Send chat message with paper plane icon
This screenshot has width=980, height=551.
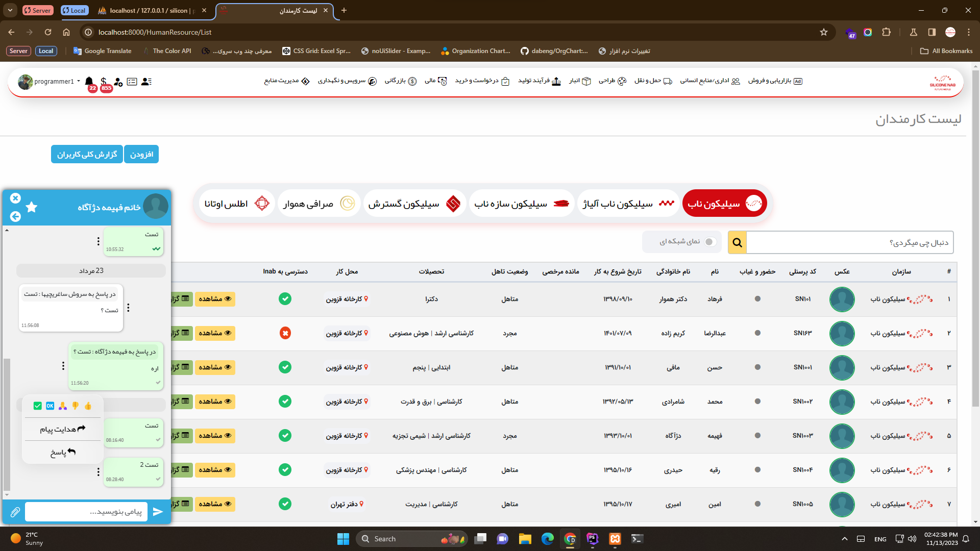tap(158, 512)
